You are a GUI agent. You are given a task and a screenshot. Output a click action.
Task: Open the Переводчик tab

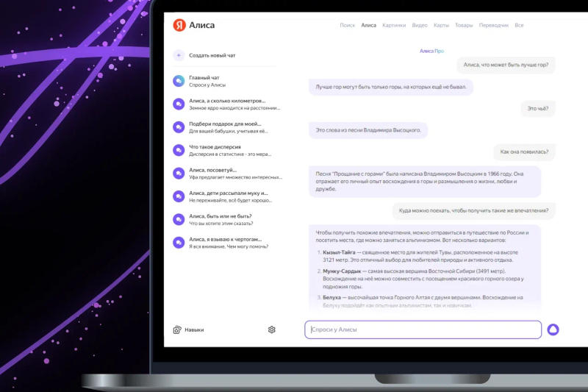pyautogui.click(x=494, y=25)
